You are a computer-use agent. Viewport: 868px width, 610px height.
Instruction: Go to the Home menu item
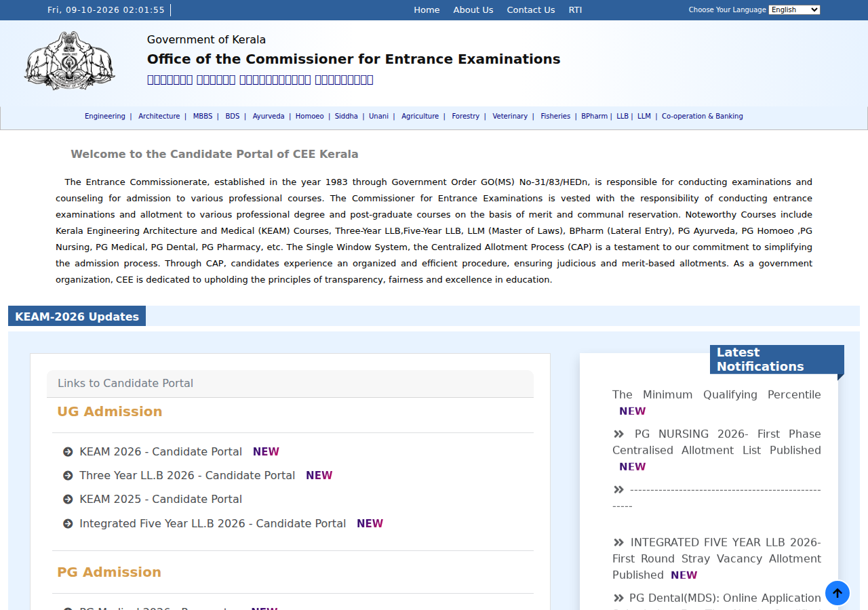(x=427, y=10)
